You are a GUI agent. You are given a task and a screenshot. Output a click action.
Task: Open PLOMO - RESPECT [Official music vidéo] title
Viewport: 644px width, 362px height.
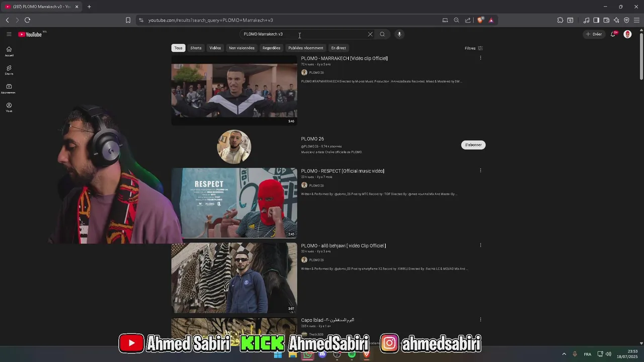[343, 171]
